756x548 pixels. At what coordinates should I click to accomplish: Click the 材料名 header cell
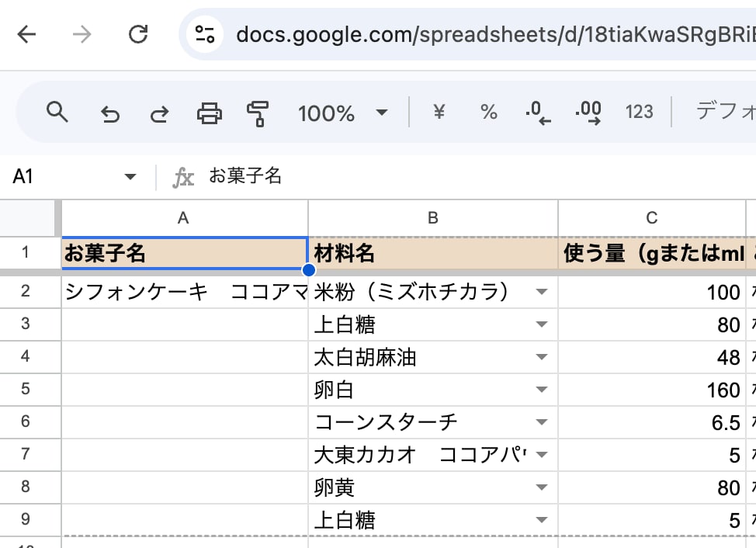[433, 253]
